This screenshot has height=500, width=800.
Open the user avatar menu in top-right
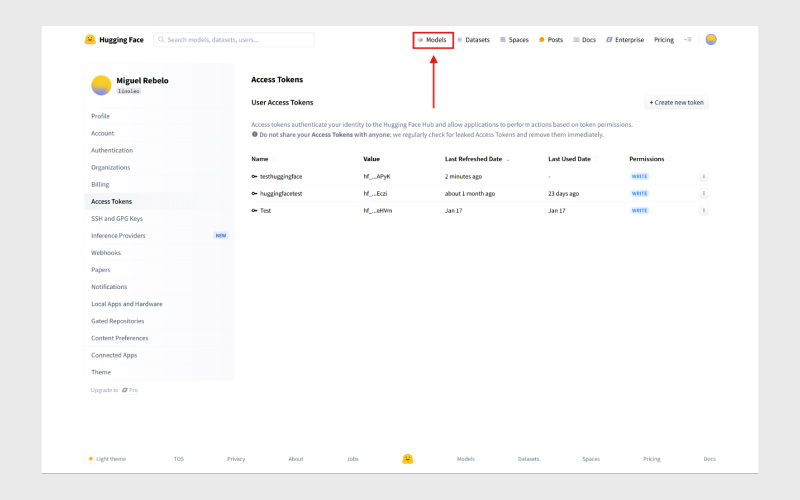[x=711, y=40]
